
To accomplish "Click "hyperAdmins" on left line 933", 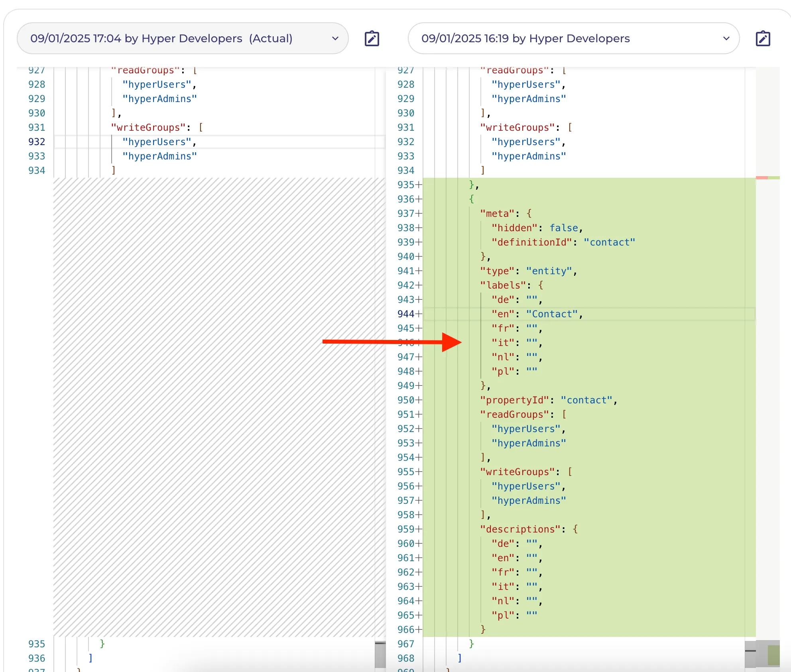I will pos(159,156).
